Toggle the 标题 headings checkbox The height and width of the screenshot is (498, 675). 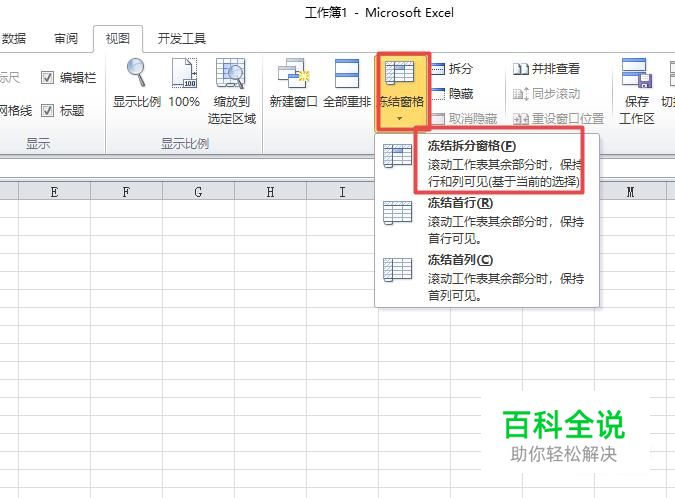click(x=47, y=111)
